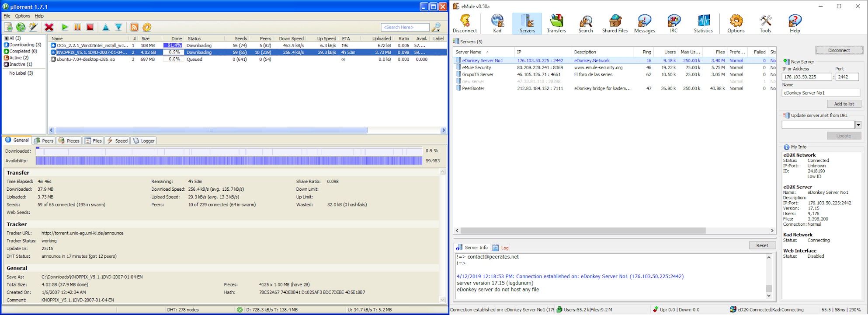Switch to the Pieces tab
The height and width of the screenshot is (315, 868).
coord(69,141)
